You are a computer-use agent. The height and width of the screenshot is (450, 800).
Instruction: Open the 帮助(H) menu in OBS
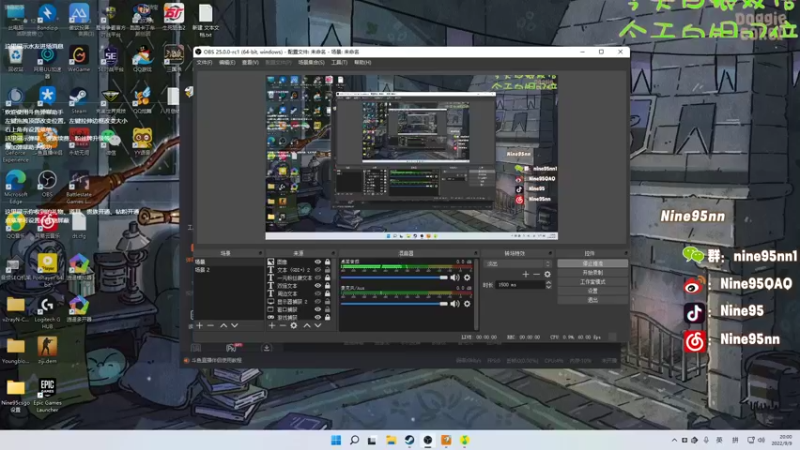362,62
